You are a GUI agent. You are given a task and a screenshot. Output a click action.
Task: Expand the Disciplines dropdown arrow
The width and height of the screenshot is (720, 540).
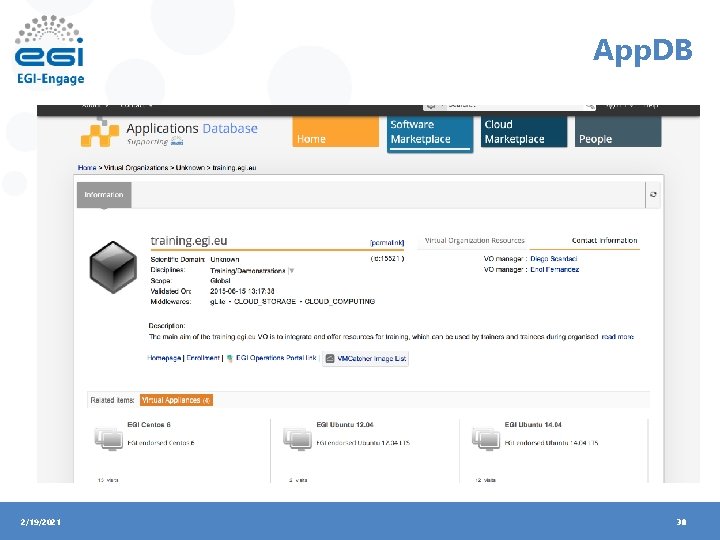tap(292, 270)
